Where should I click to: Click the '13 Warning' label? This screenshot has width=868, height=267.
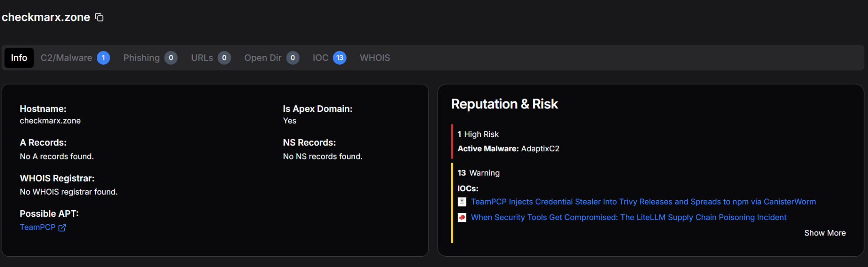coord(479,173)
